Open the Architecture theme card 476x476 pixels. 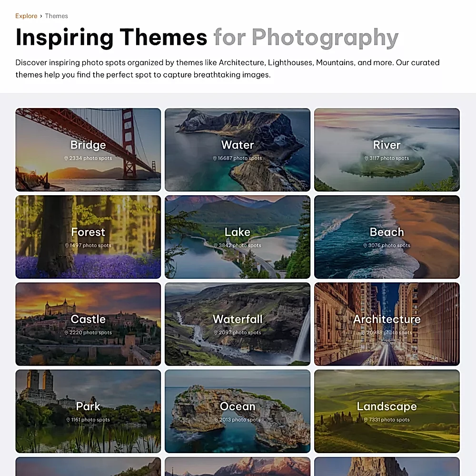(387, 324)
